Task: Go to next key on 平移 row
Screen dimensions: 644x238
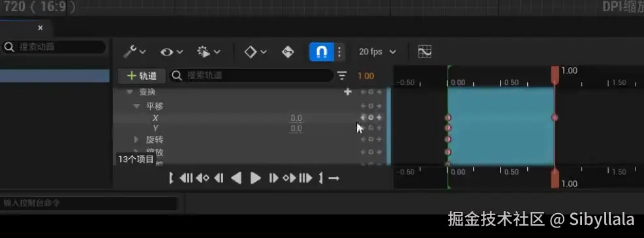Action: [378, 106]
